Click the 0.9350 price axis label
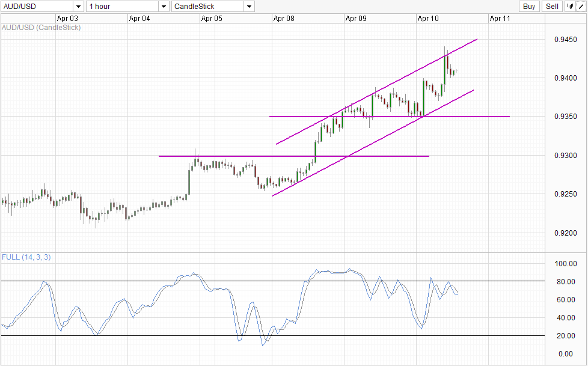The height and width of the screenshot is (366, 588). [x=566, y=117]
